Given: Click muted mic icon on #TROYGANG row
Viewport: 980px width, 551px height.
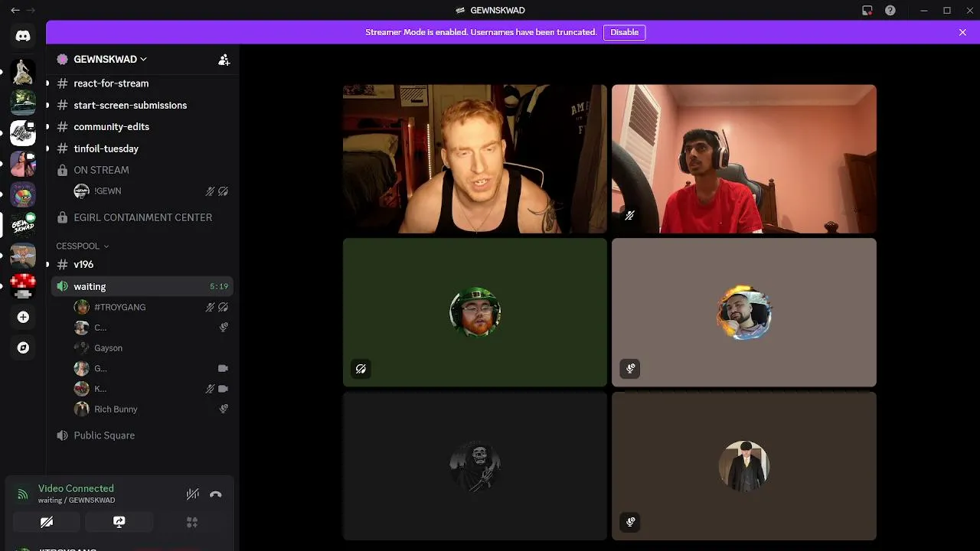Looking at the screenshot, I should pyautogui.click(x=210, y=307).
